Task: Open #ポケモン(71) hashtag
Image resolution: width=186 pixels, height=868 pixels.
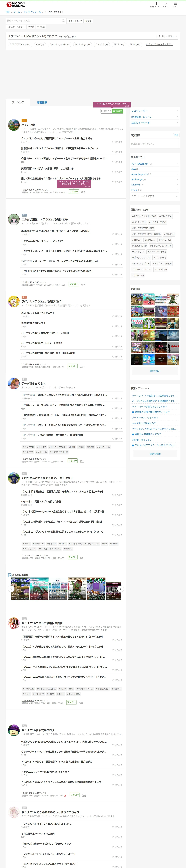Action: click(x=139, y=222)
